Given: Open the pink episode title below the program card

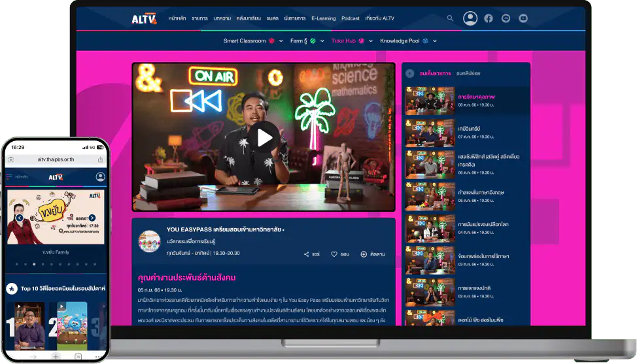Looking at the screenshot, I should pos(186,278).
